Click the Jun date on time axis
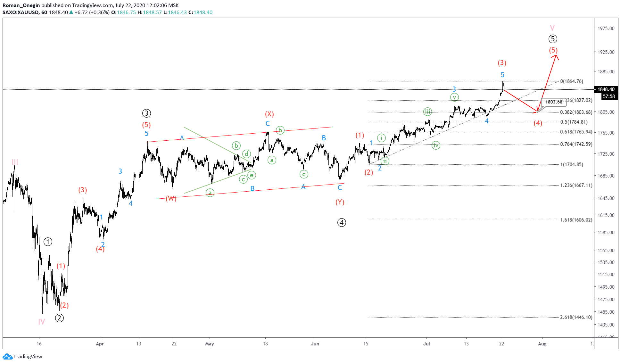Image resolution: width=621 pixels, height=364 pixels. [315, 343]
